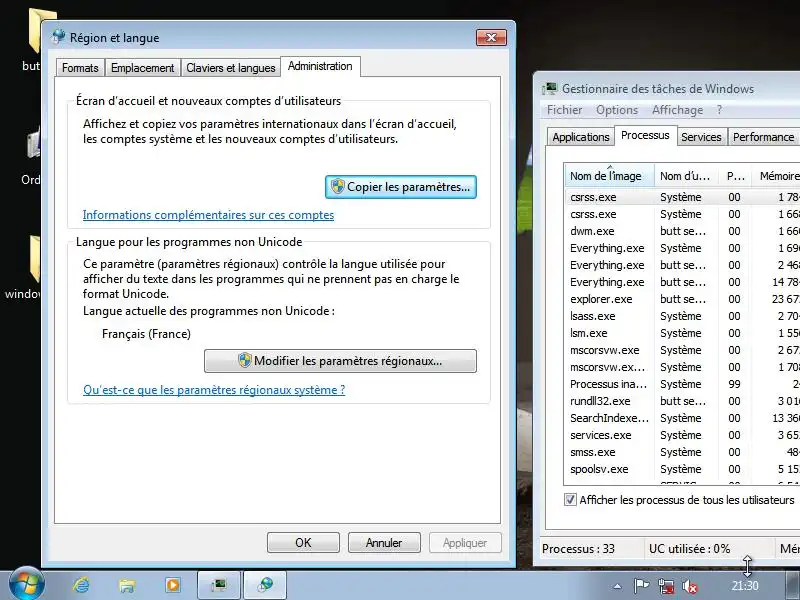800x600 pixels.
Task: Select the SearchIndexe... process row
Action: (682, 418)
